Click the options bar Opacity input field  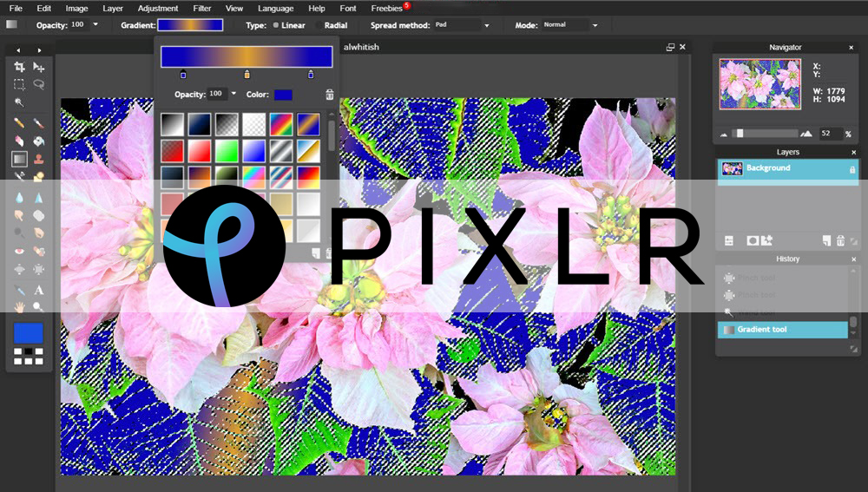tap(79, 24)
